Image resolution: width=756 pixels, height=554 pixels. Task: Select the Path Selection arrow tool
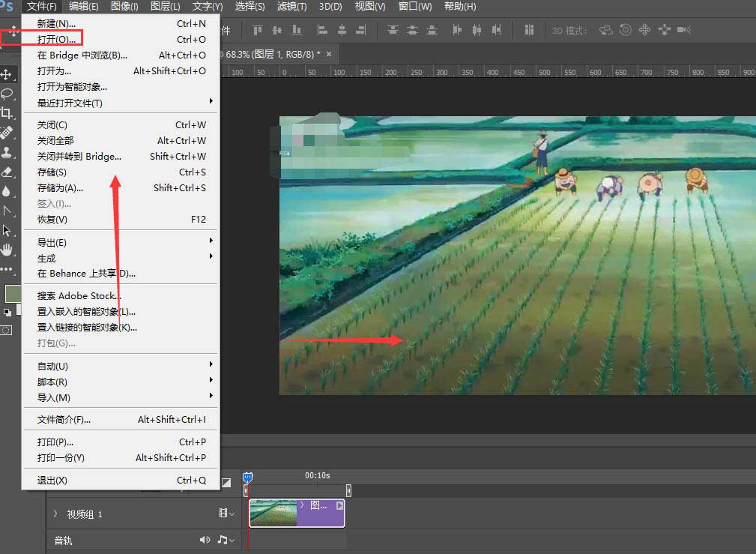point(6,230)
